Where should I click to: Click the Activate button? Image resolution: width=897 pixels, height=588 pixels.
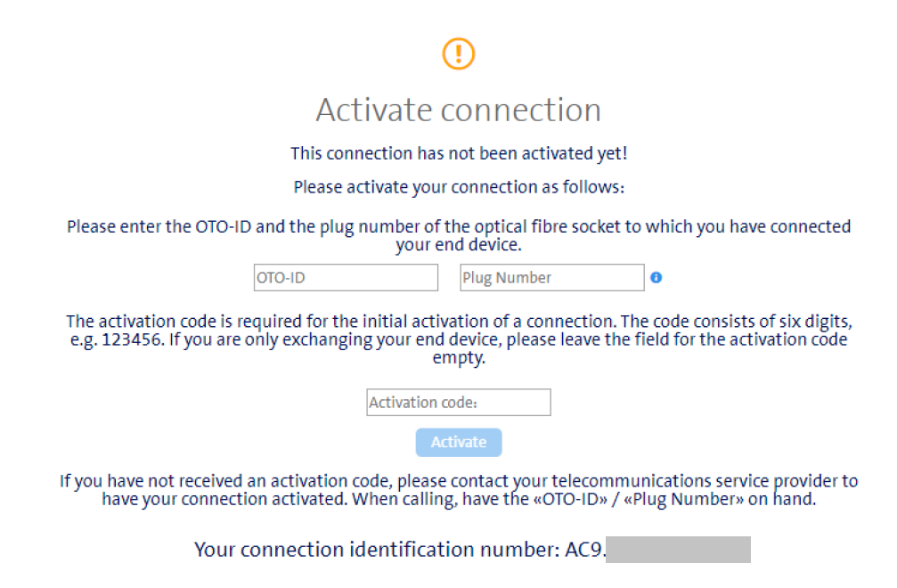(459, 442)
